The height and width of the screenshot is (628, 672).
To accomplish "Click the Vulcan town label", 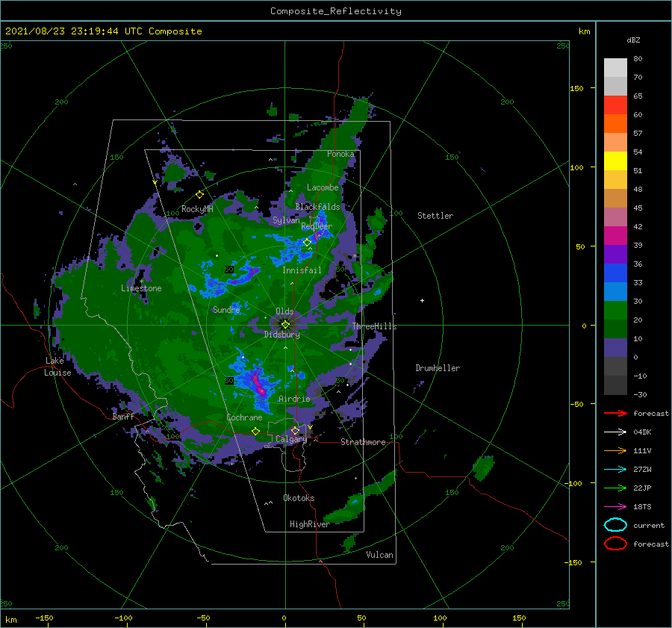I will tap(379, 555).
